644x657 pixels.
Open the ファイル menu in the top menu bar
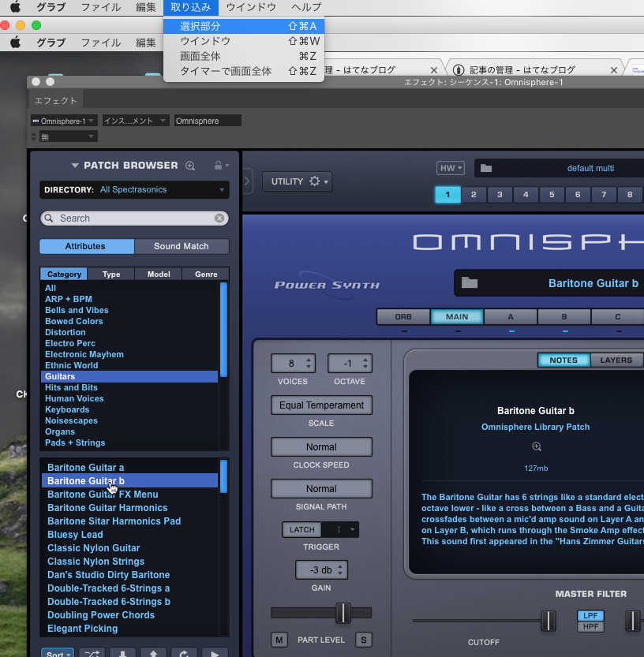pyautogui.click(x=101, y=7)
